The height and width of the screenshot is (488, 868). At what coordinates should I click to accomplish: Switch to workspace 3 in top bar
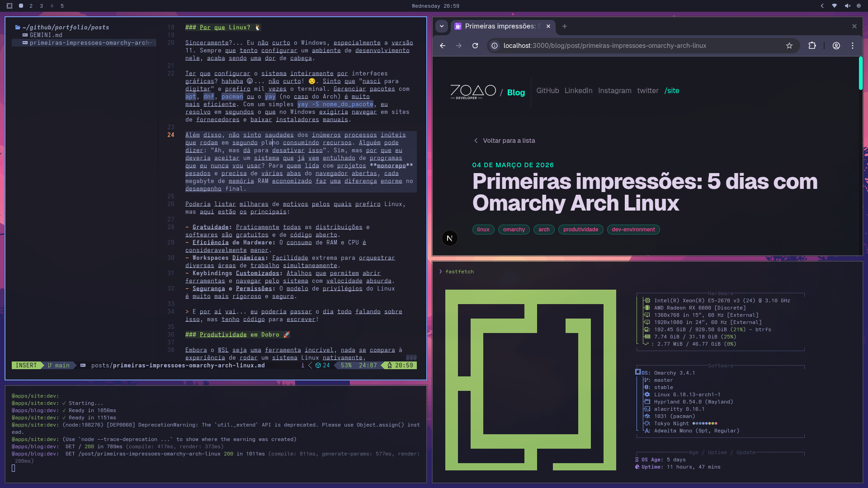[x=41, y=6]
